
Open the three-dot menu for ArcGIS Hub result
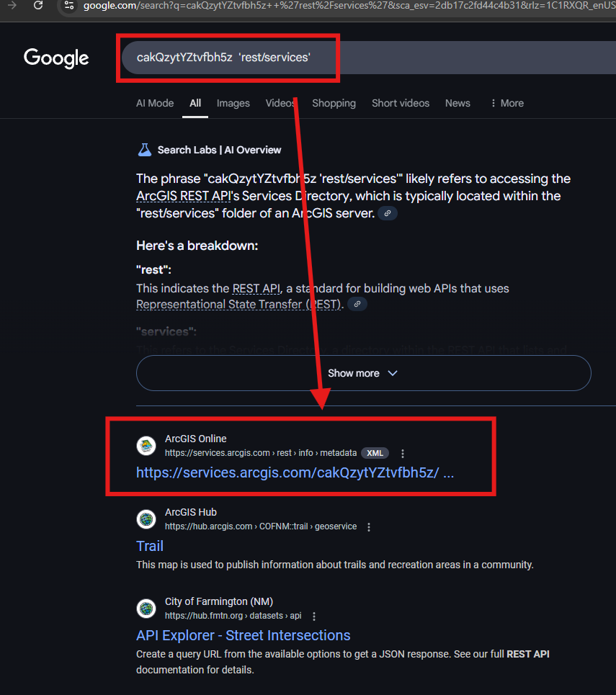[x=369, y=527]
